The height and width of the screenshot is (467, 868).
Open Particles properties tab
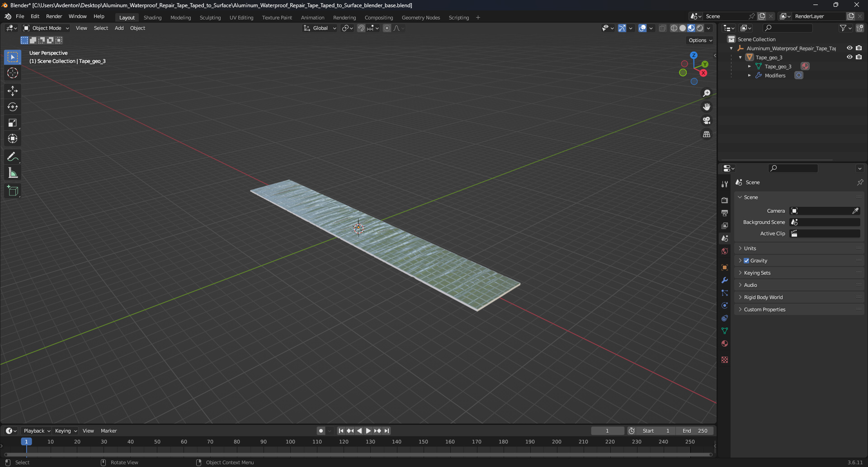point(725,293)
